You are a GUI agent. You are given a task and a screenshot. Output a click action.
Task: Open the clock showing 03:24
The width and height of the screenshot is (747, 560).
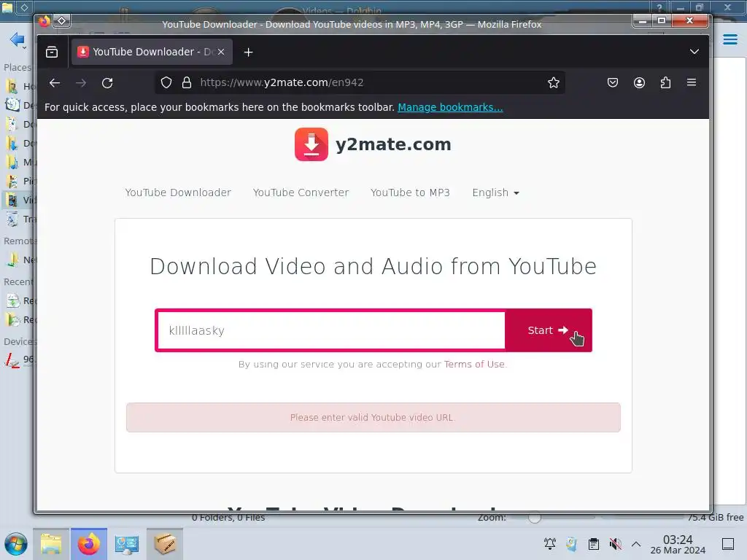(678, 545)
